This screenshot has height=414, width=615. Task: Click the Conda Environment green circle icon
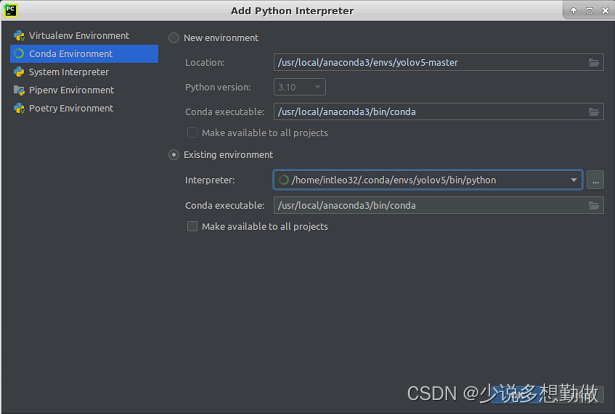(19, 54)
